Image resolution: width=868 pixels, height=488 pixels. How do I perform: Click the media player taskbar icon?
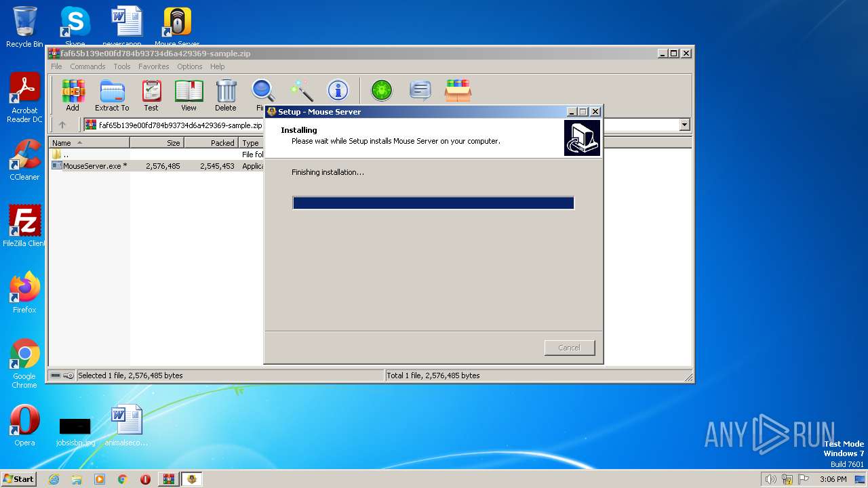pyautogui.click(x=100, y=479)
